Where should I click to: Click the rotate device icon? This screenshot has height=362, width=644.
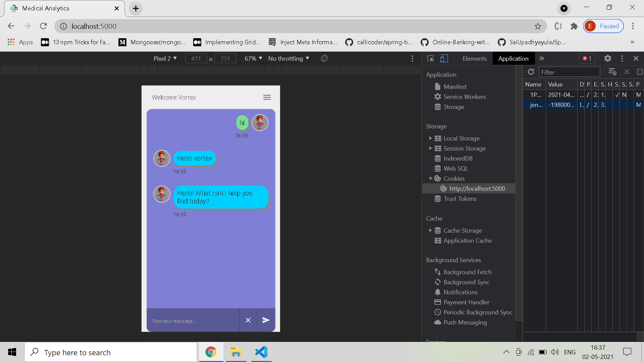click(324, 58)
